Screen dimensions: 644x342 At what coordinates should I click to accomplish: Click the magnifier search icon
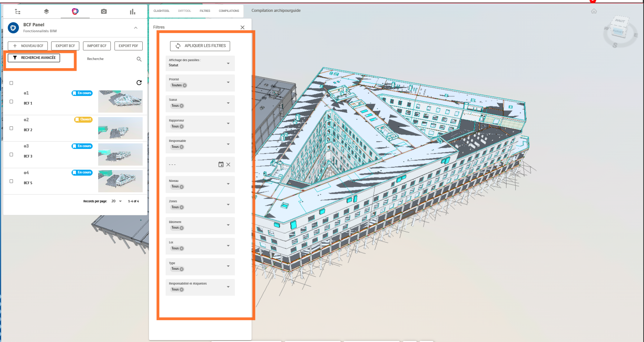[139, 59]
